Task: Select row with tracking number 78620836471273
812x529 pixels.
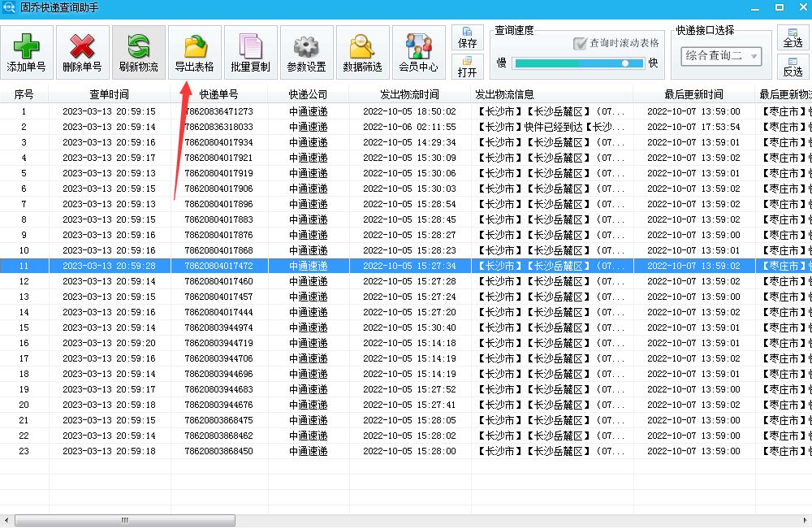Action: (x=219, y=111)
